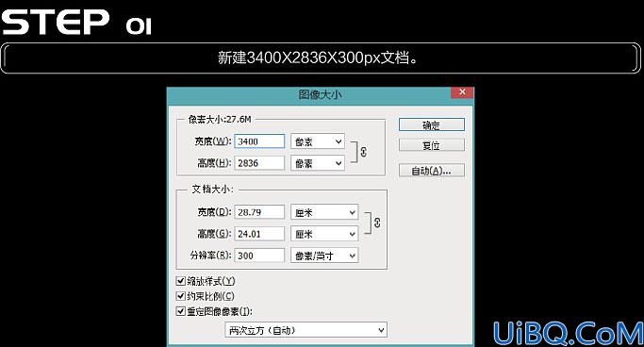Click the pixel 宽度(W) field showing 3400
This screenshot has width=644, height=347.
[259, 141]
